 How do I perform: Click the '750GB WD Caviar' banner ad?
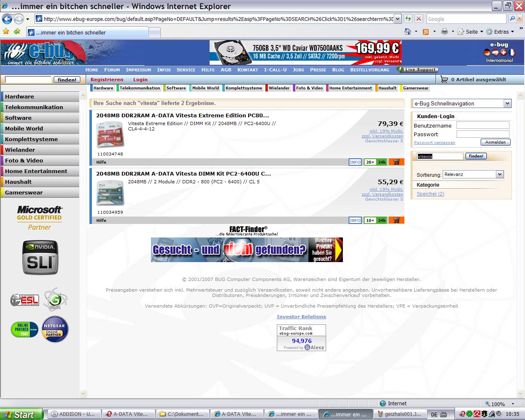point(305,52)
